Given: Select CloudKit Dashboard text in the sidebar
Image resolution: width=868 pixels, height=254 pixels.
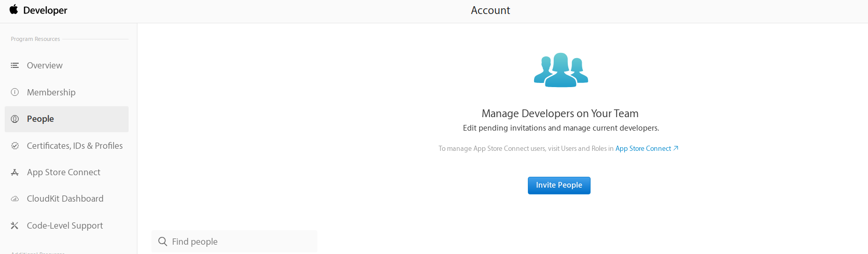Looking at the screenshot, I should pyautogui.click(x=65, y=199).
